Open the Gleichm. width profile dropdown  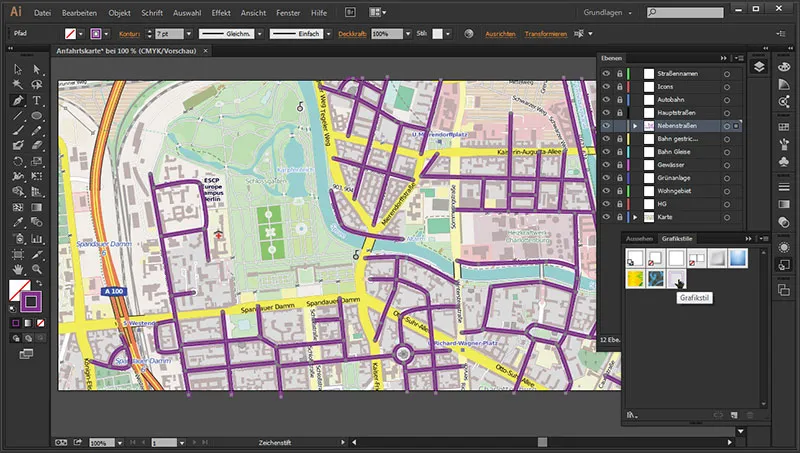click(260, 34)
